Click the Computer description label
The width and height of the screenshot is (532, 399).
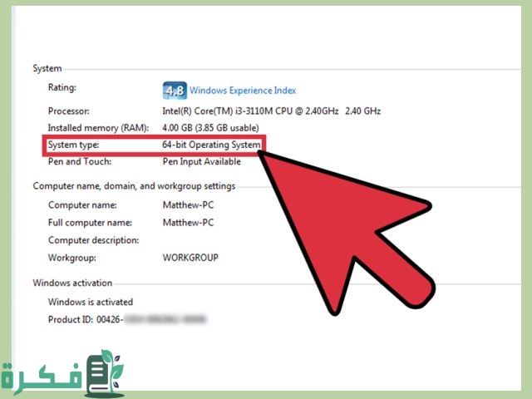pyautogui.click(x=93, y=239)
